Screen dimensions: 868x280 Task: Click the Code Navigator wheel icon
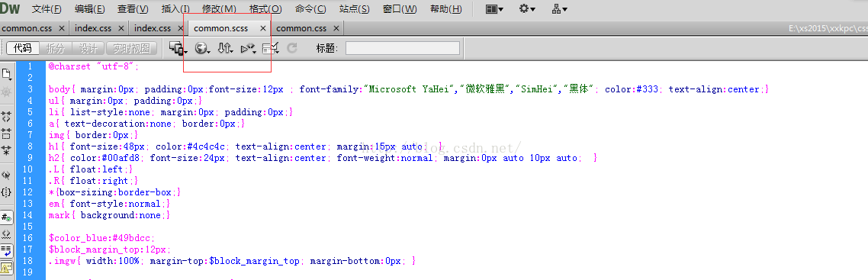(x=7, y=92)
